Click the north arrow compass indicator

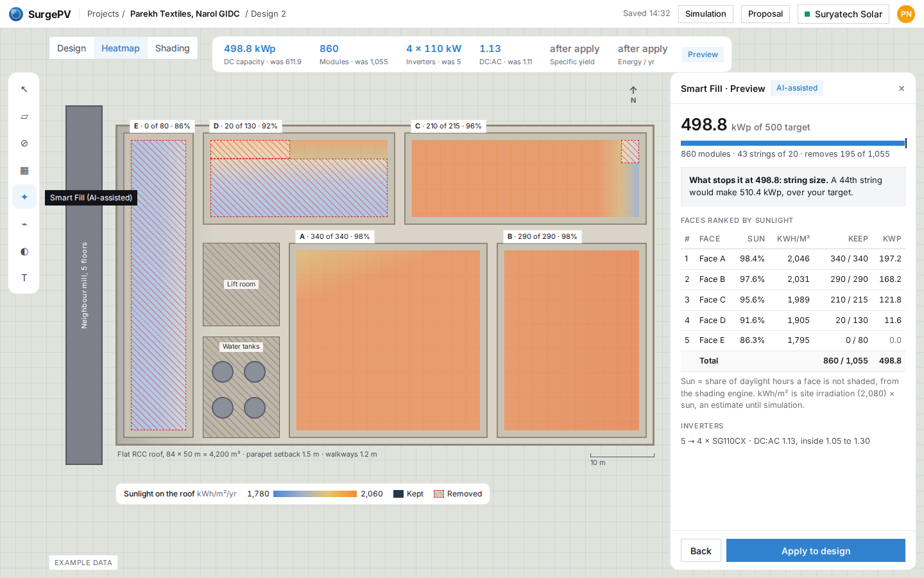click(x=633, y=94)
